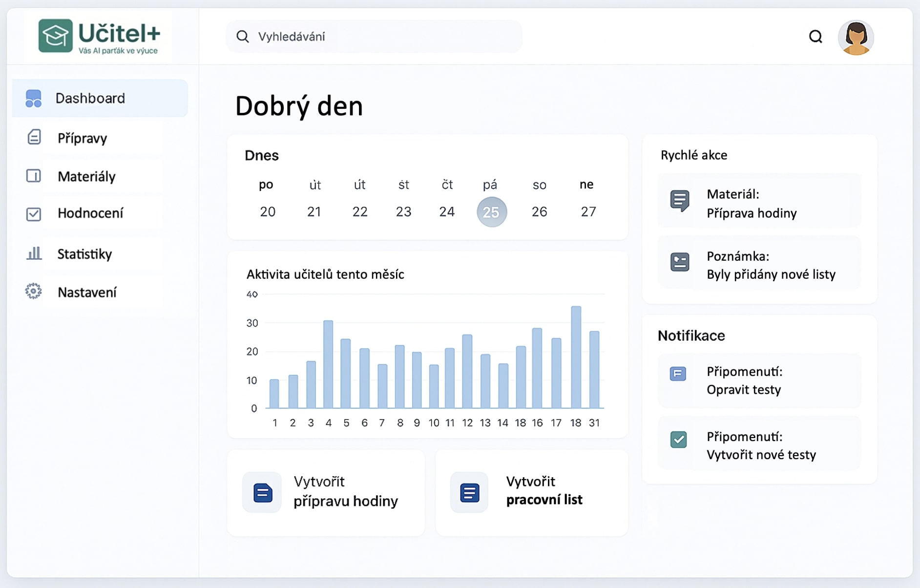Click the Přípravy document icon in sidebar
Image resolution: width=920 pixels, height=588 pixels.
point(34,137)
